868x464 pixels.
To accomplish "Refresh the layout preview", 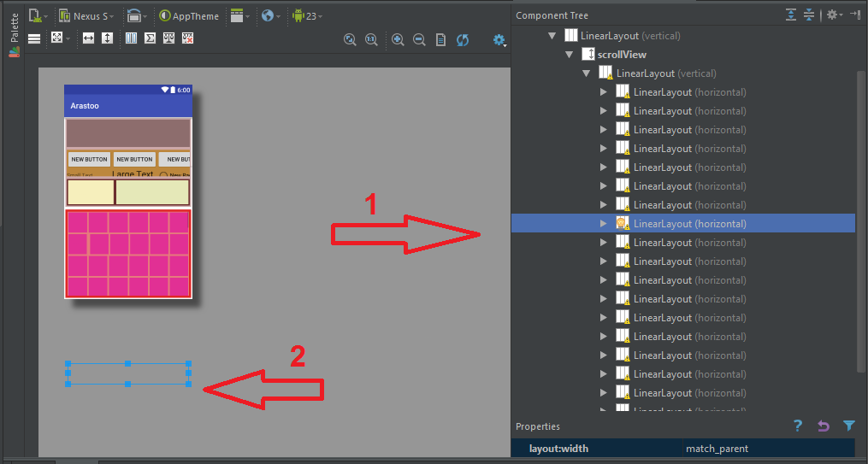I will (463, 39).
